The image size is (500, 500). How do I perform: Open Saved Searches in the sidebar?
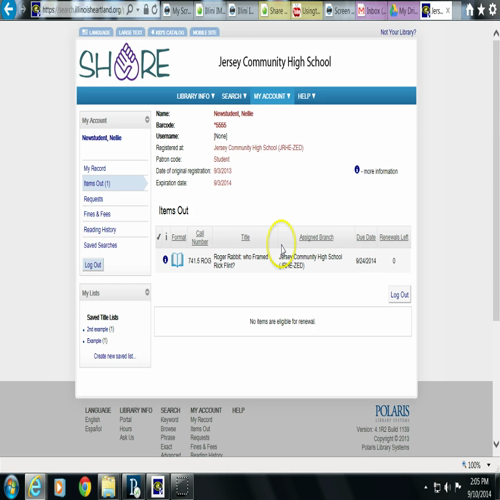coord(100,245)
